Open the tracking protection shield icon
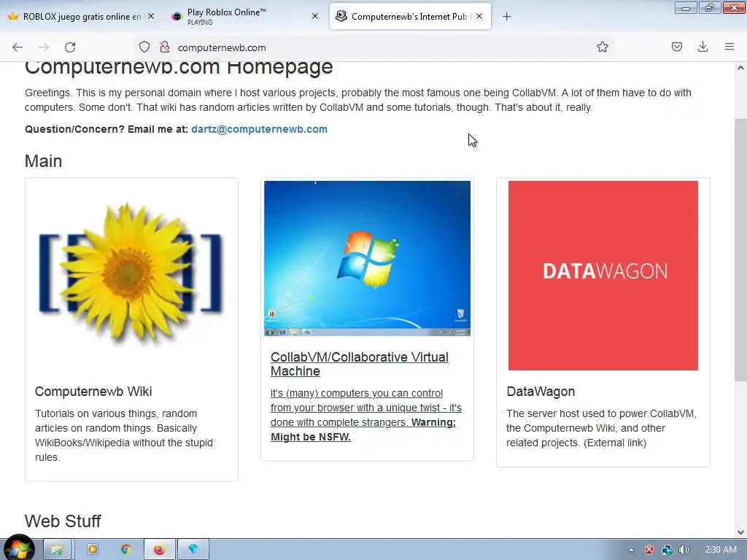This screenshot has height=560, width=747. coord(144,47)
